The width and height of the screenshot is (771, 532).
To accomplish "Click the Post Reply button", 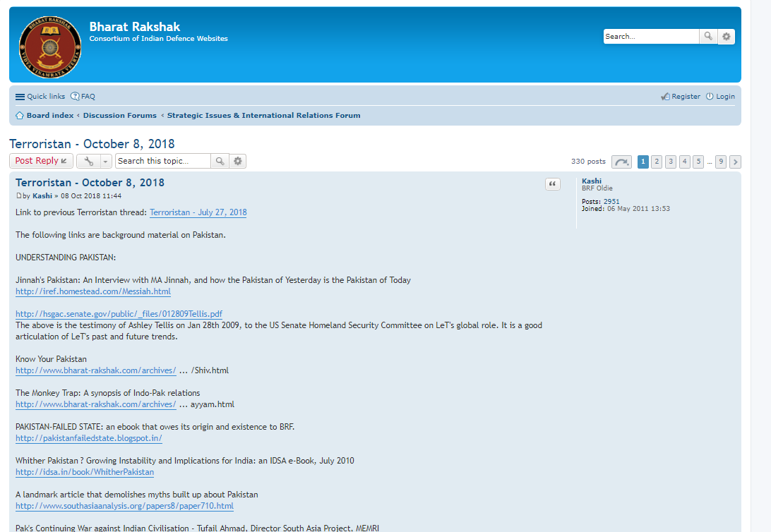I will click(x=41, y=161).
